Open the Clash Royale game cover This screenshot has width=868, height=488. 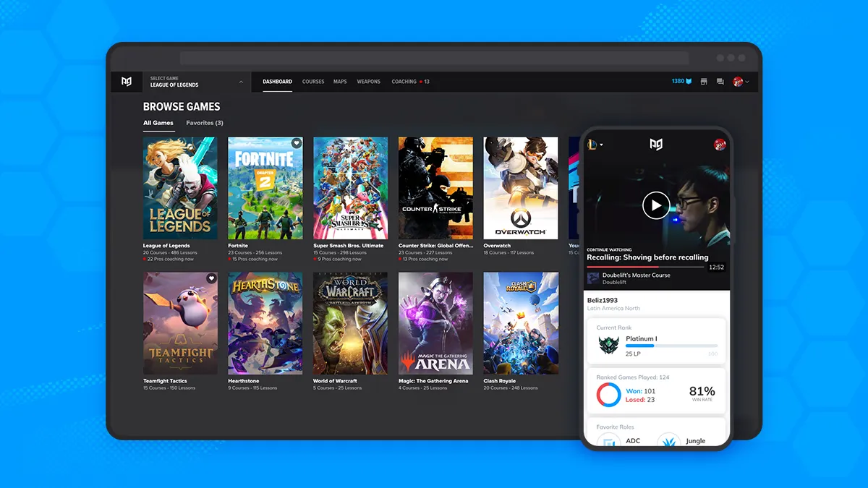point(521,323)
